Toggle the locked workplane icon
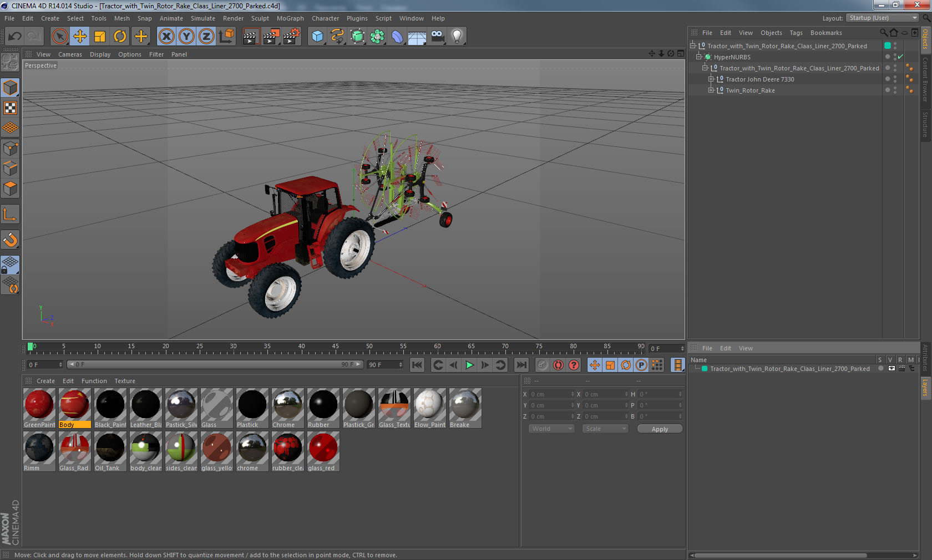This screenshot has width=932, height=560. tap(10, 264)
